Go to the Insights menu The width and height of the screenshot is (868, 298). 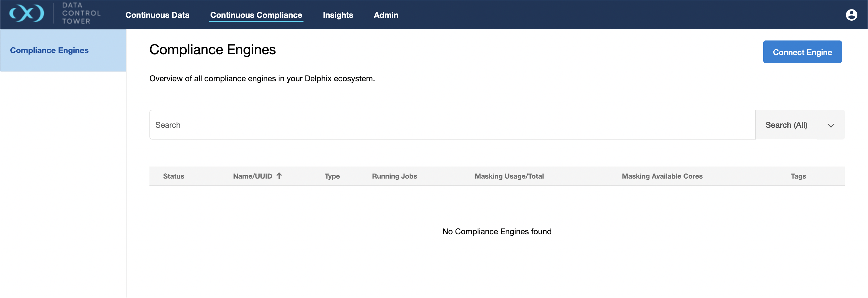[338, 15]
